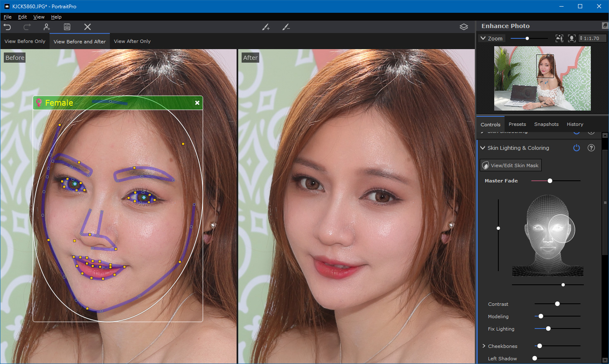Collapse Skin Lighting & Coloring section
The image size is (609, 364).
click(483, 148)
